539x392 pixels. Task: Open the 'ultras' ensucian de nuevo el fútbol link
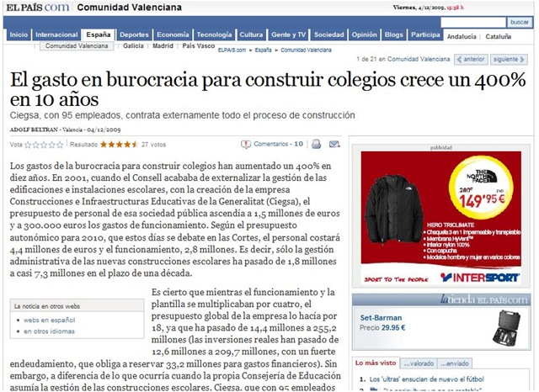tap(427, 379)
